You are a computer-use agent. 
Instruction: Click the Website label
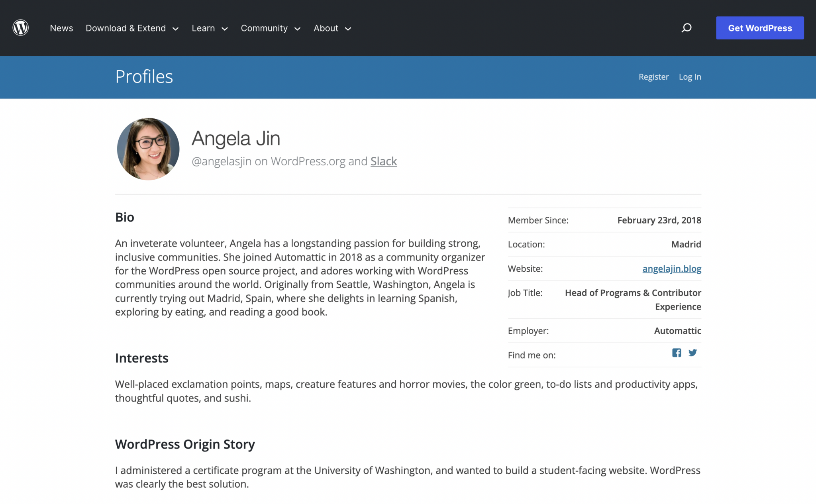click(x=526, y=269)
